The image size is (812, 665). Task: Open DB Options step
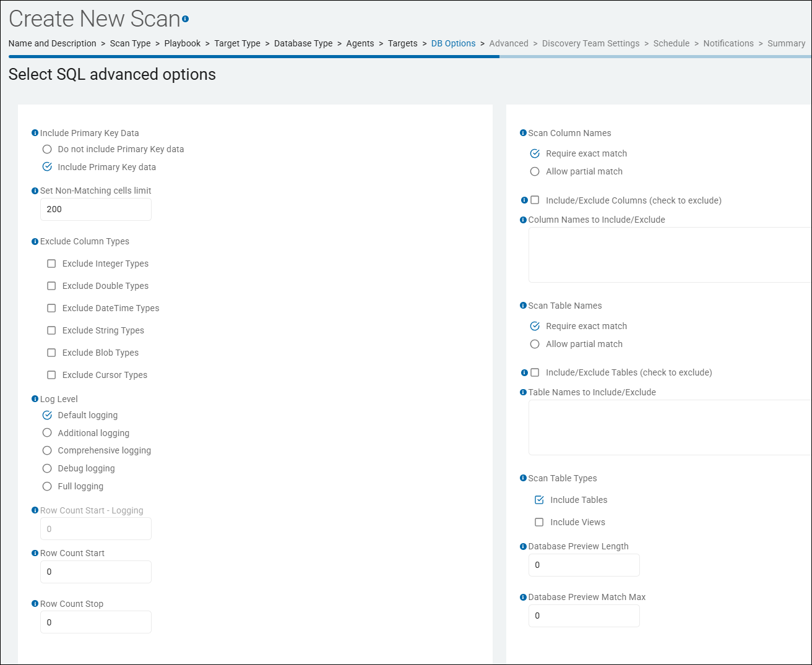pos(454,43)
